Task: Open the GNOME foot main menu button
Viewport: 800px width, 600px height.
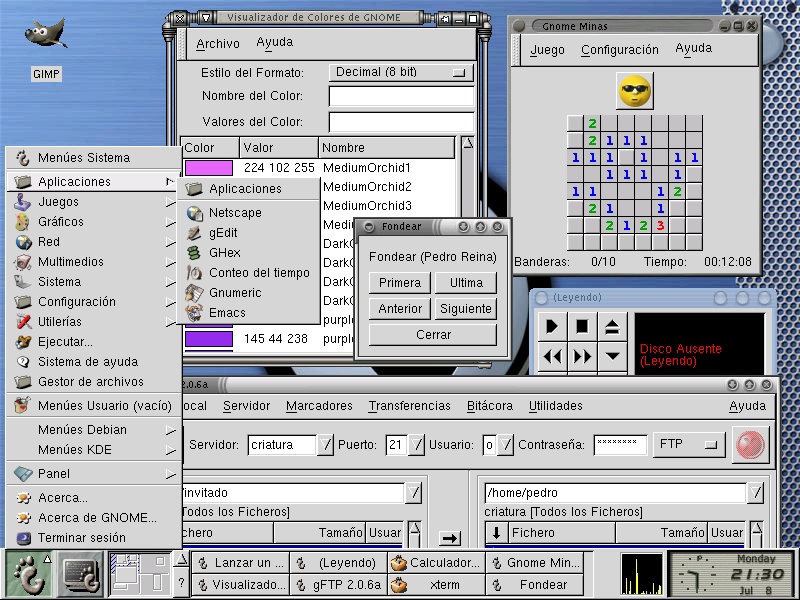Action: click(28, 574)
